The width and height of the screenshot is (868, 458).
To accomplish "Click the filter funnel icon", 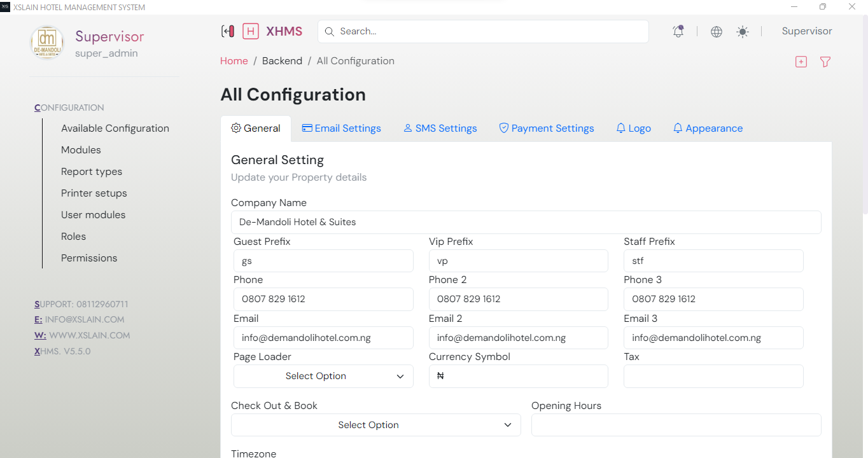I will coord(825,62).
